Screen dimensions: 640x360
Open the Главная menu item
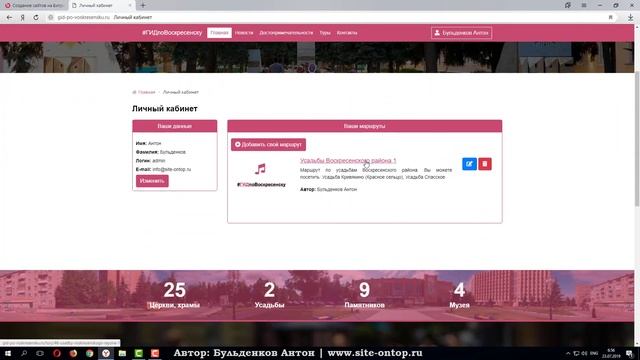(219, 33)
